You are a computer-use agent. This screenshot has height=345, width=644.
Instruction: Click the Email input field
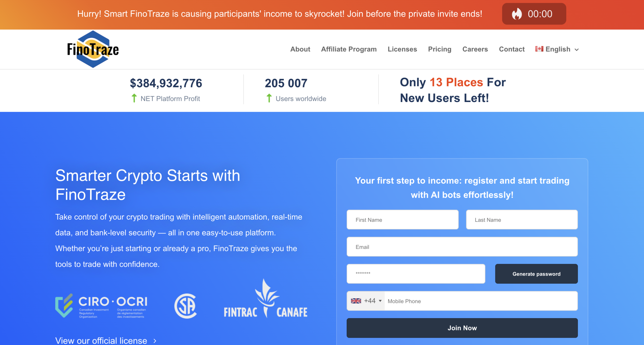click(x=462, y=247)
